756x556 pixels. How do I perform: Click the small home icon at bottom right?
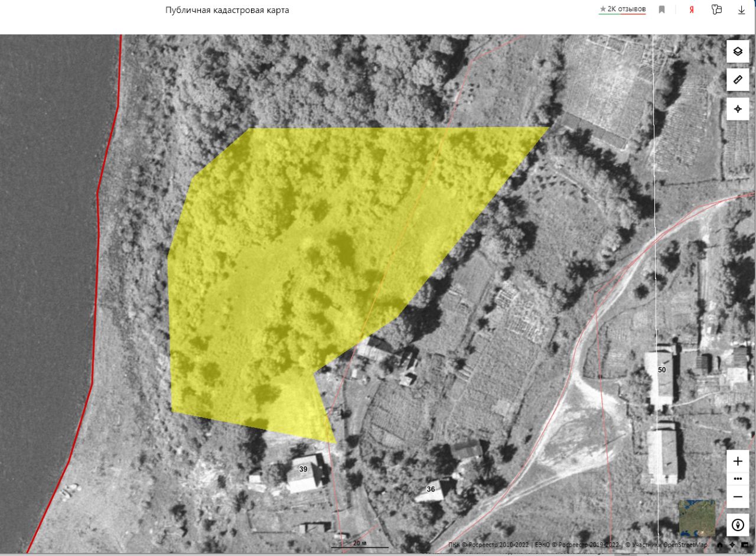[x=720, y=545]
